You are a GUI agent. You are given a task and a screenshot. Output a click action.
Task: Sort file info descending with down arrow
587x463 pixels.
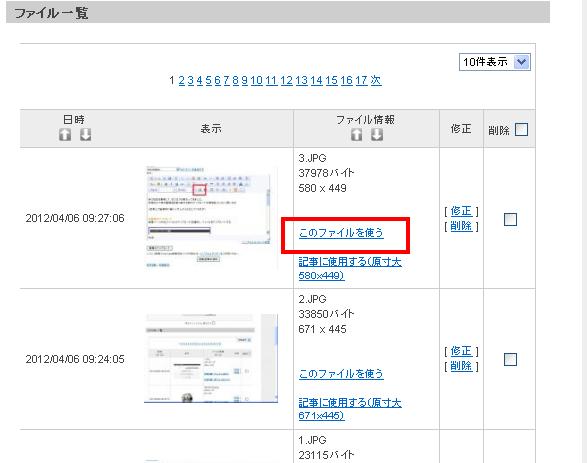(x=377, y=134)
